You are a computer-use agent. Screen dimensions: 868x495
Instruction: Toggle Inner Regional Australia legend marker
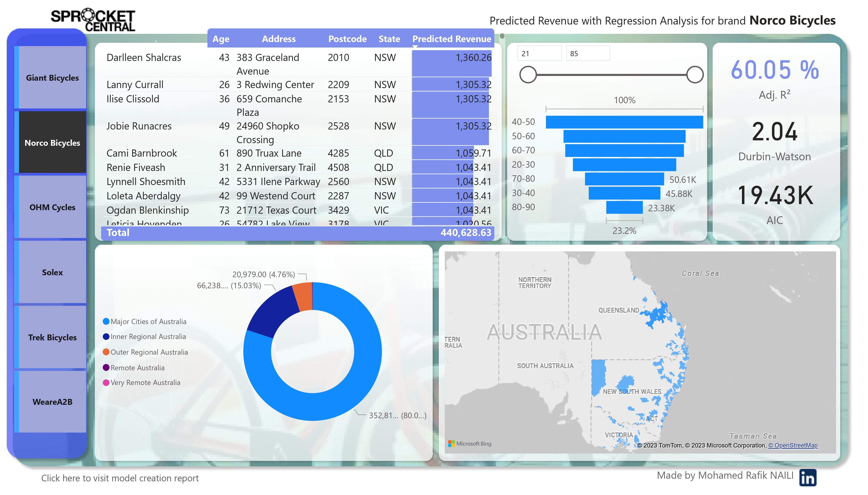[x=106, y=337]
